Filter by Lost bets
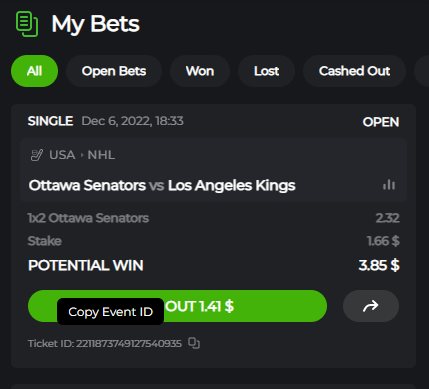This screenshot has height=389, width=429. click(266, 71)
